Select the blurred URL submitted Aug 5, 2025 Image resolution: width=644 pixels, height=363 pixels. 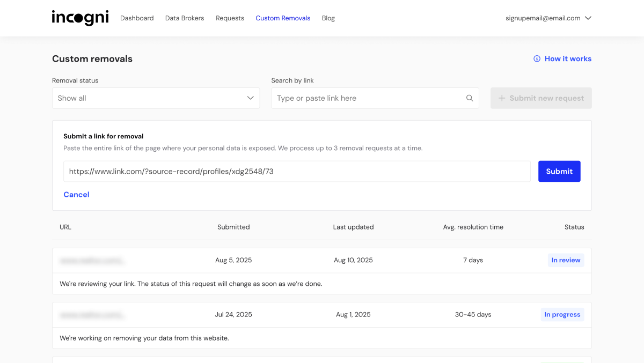92,261
